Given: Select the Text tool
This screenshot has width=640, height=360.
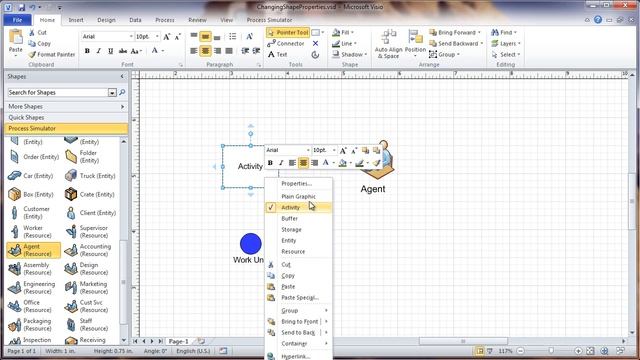Looking at the screenshot, I should [x=278, y=54].
